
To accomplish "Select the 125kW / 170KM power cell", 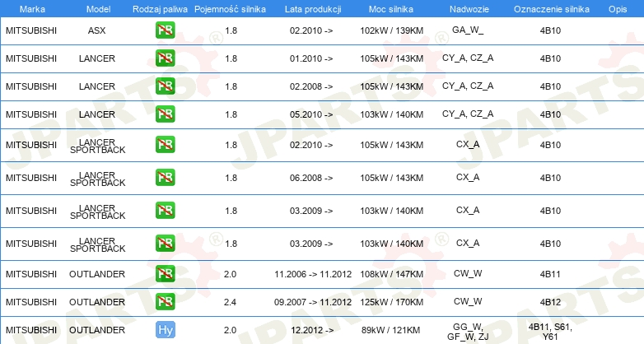I will click(x=391, y=302).
